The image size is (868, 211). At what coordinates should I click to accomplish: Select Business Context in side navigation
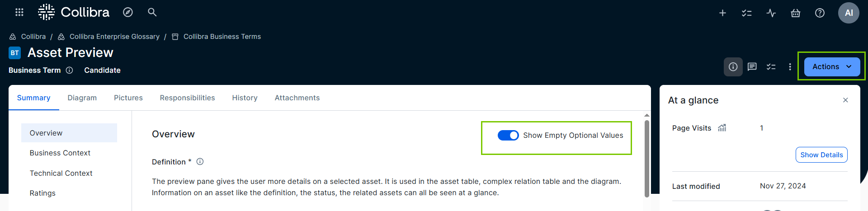(x=60, y=153)
